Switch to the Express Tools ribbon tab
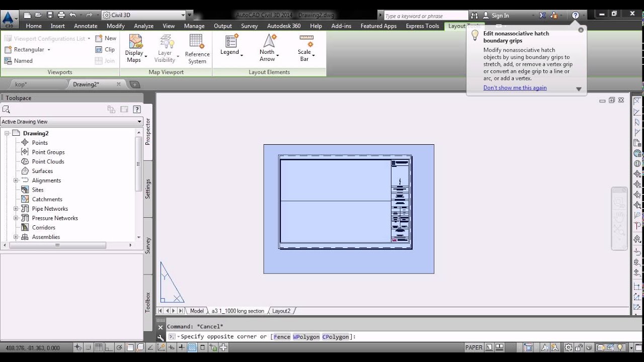Screen dimensions: 644x362 (423, 26)
